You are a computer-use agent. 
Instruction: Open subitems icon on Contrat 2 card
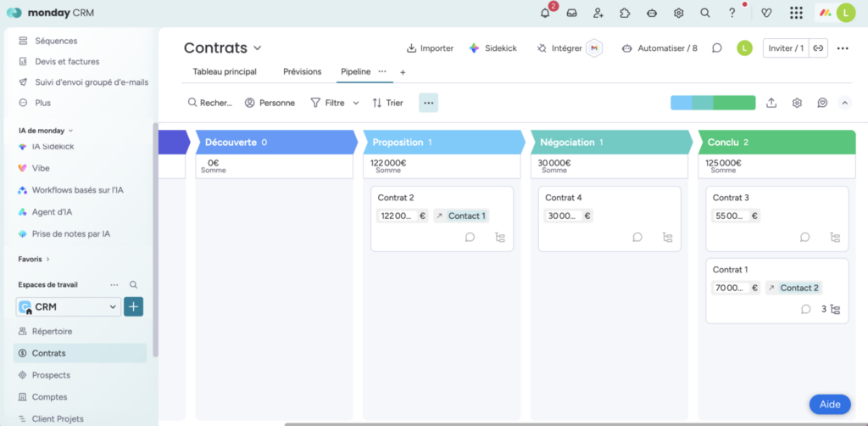[500, 237]
